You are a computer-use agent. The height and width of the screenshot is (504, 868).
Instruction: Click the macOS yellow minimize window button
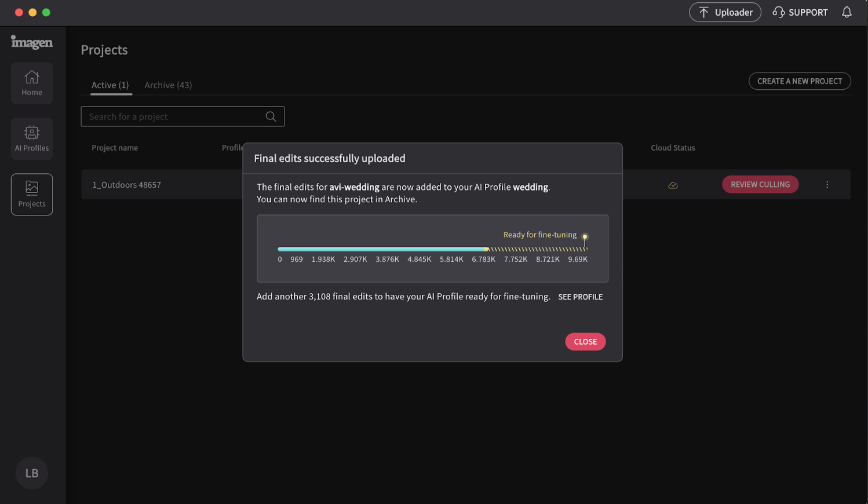point(32,12)
